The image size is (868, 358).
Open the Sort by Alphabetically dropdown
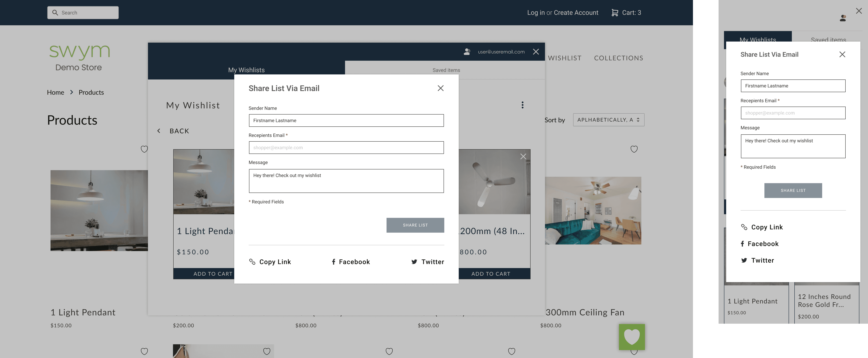(609, 120)
